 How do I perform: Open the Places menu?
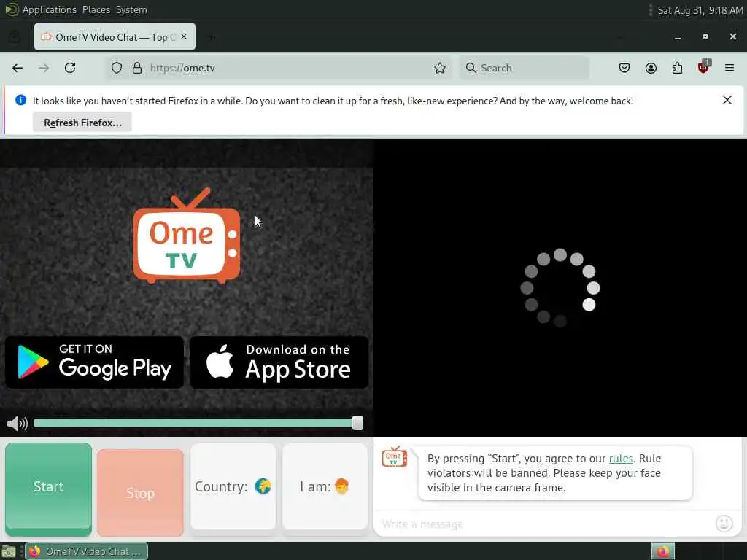[x=96, y=10]
